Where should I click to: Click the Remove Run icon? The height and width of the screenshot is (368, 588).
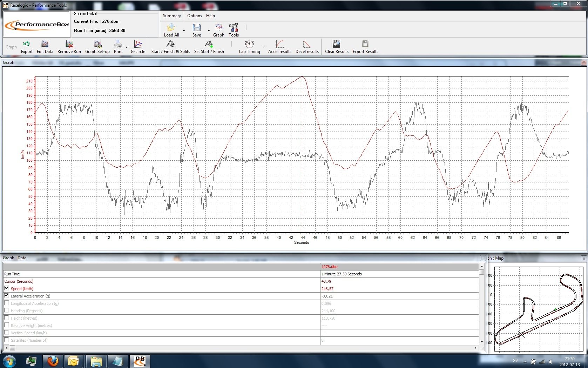(69, 47)
